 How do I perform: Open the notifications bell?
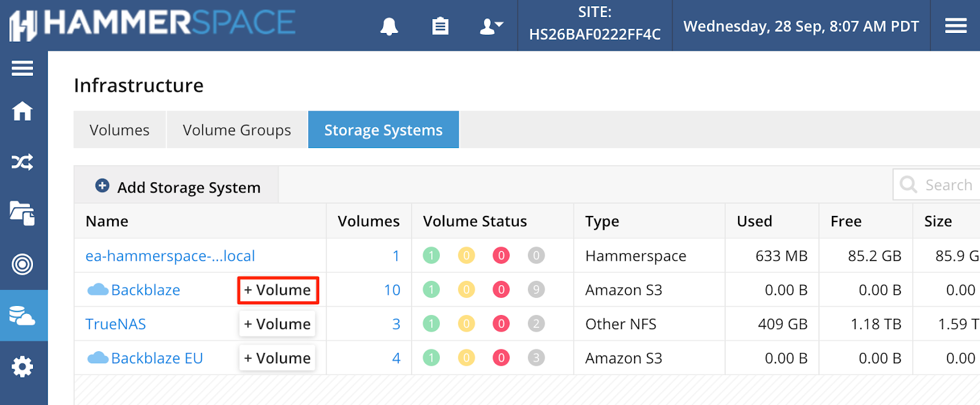tap(389, 26)
